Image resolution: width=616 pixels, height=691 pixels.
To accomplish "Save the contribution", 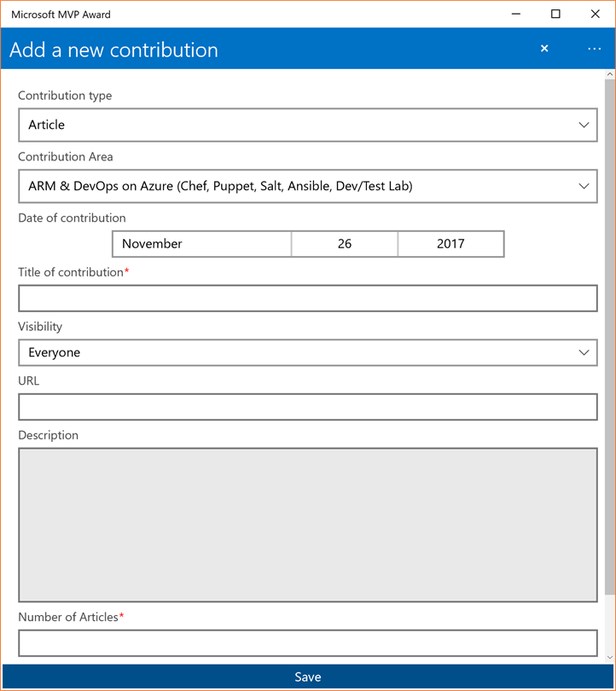I will 307,676.
